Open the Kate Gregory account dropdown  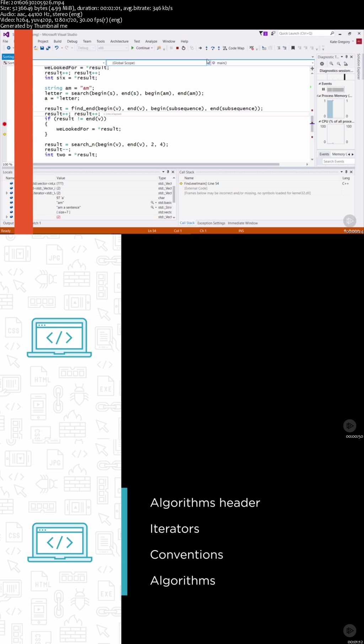coord(342,42)
